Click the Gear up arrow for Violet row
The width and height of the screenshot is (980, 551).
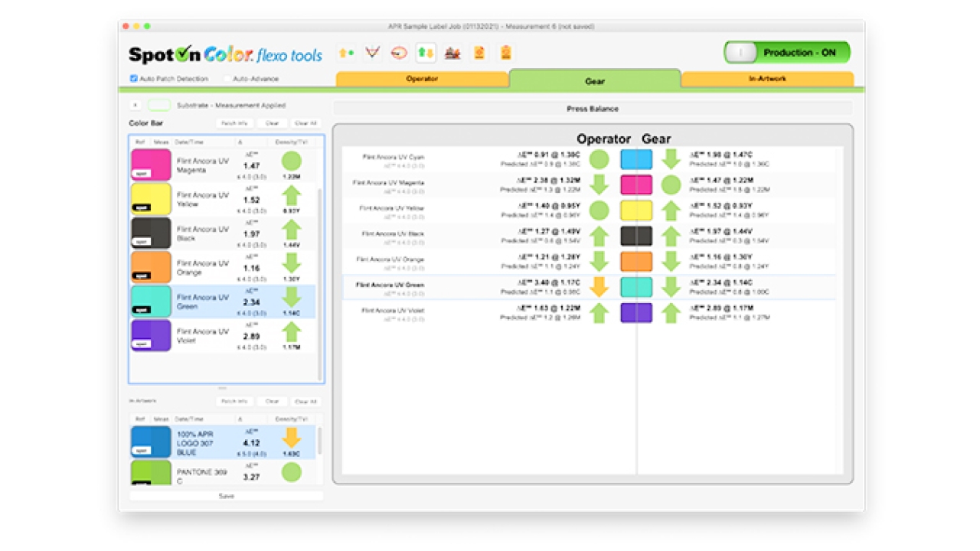click(671, 312)
